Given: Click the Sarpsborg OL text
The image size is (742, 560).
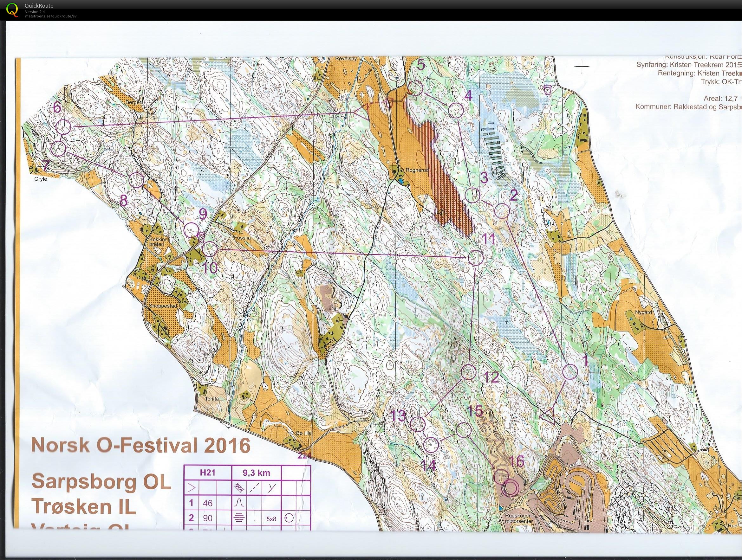Looking at the screenshot, I should click(x=101, y=482).
